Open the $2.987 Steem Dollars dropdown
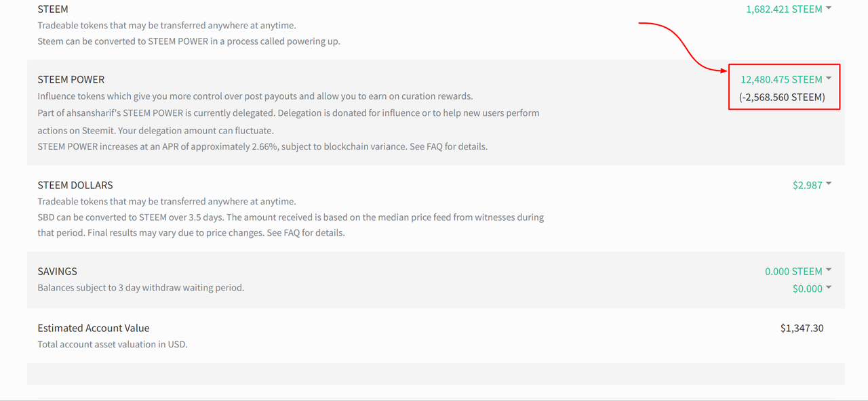The width and height of the screenshot is (868, 401). (x=807, y=185)
